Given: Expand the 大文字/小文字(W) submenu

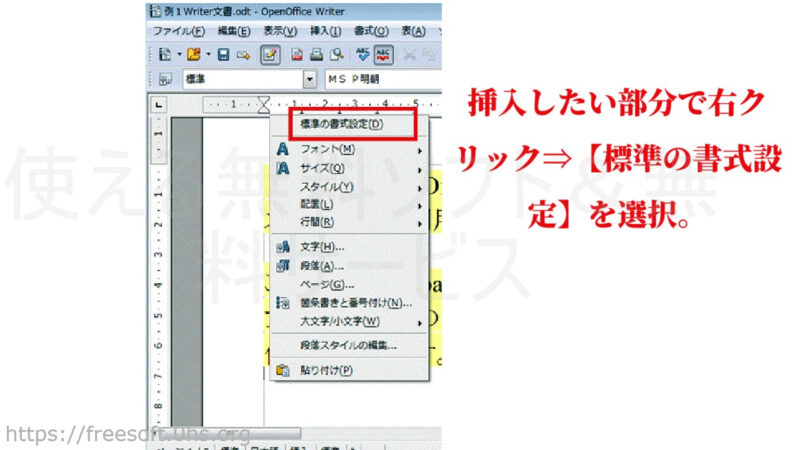Looking at the screenshot, I should [350, 321].
